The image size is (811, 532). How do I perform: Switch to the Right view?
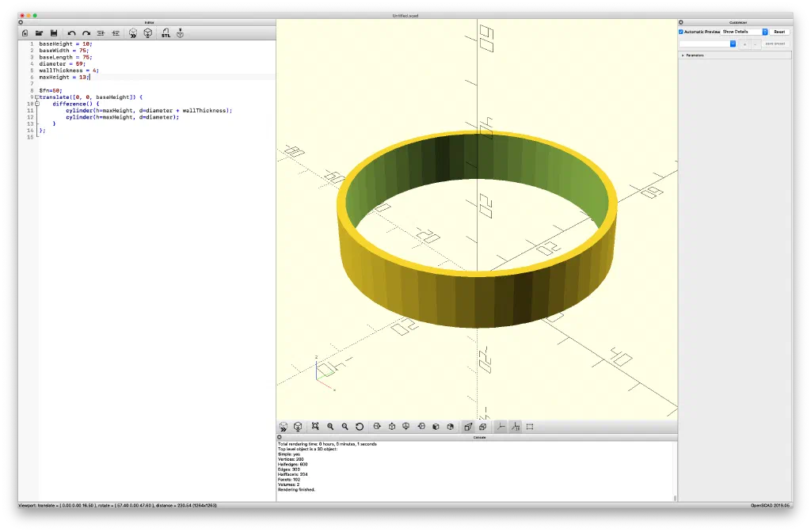pyautogui.click(x=377, y=427)
